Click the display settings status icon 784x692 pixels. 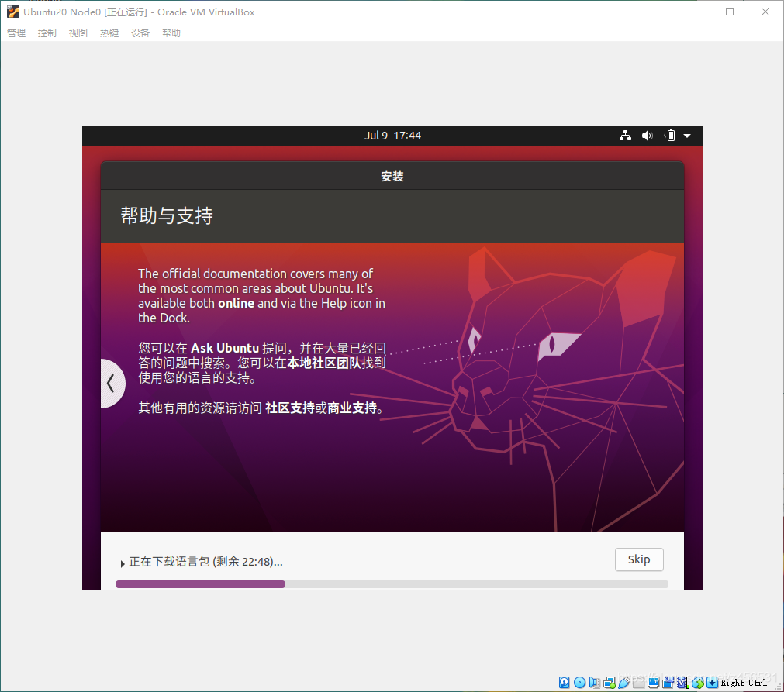click(x=654, y=683)
